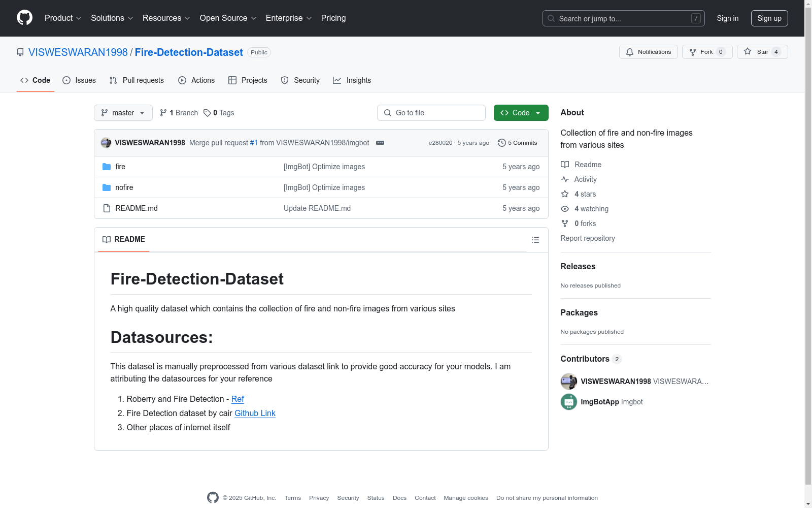
Task: Click VISWESWARAN1998 contributor avatar
Action: (x=569, y=382)
